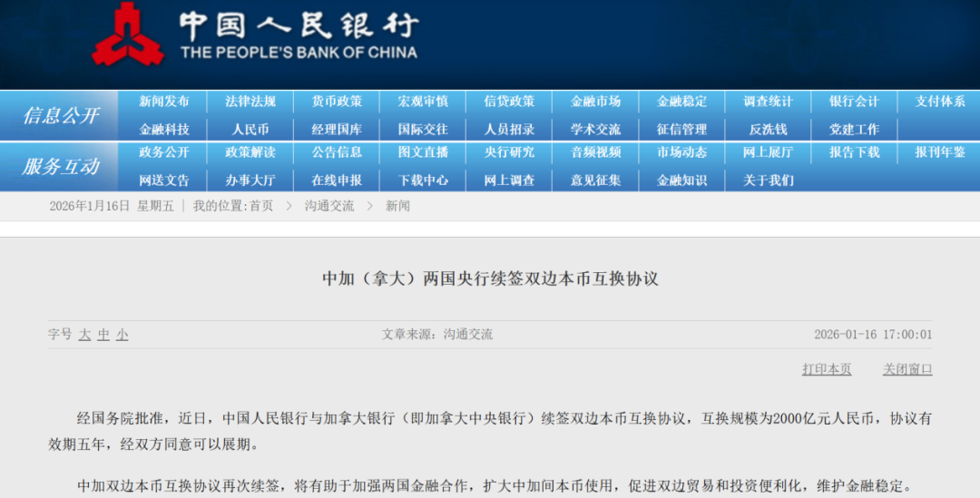Go to 央行研究 section
The image size is (980, 498).
(509, 152)
